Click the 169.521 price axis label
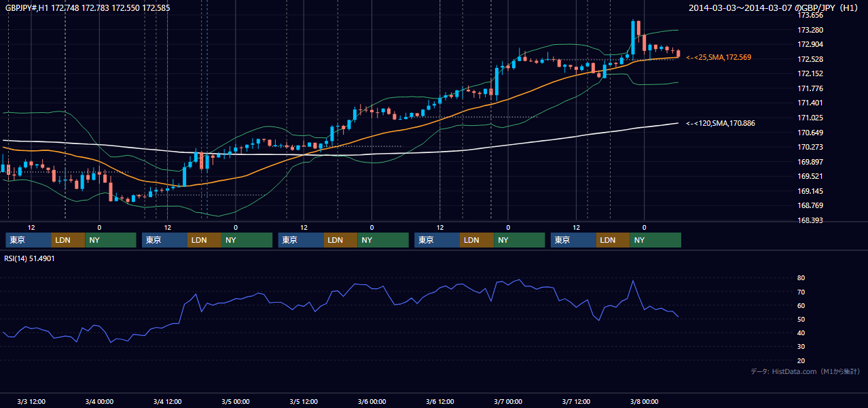868x408 pixels. point(810,176)
